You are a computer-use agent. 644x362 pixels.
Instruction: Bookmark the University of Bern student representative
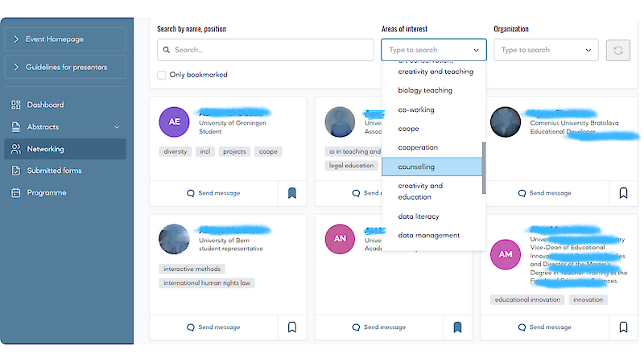292,327
